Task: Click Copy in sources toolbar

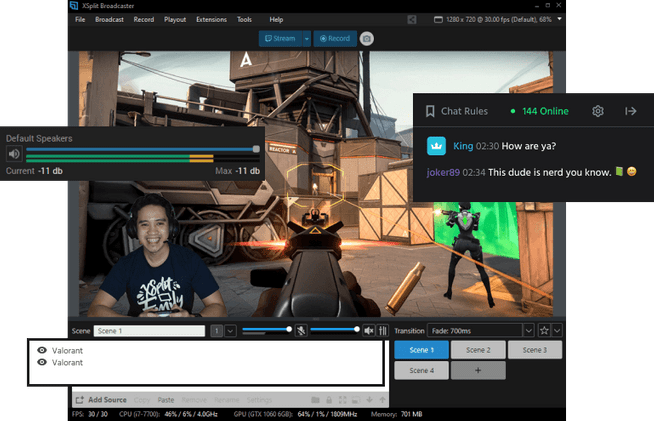Action: point(142,400)
